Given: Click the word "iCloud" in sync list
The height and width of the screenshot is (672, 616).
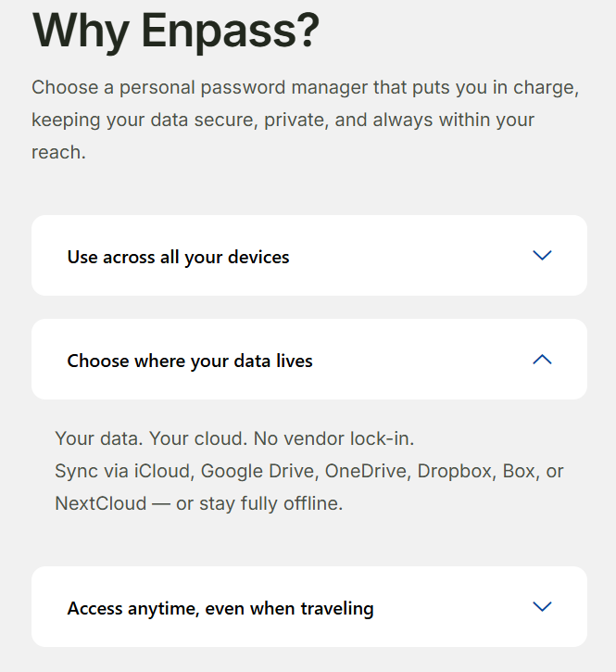Looking at the screenshot, I should pos(164,471).
